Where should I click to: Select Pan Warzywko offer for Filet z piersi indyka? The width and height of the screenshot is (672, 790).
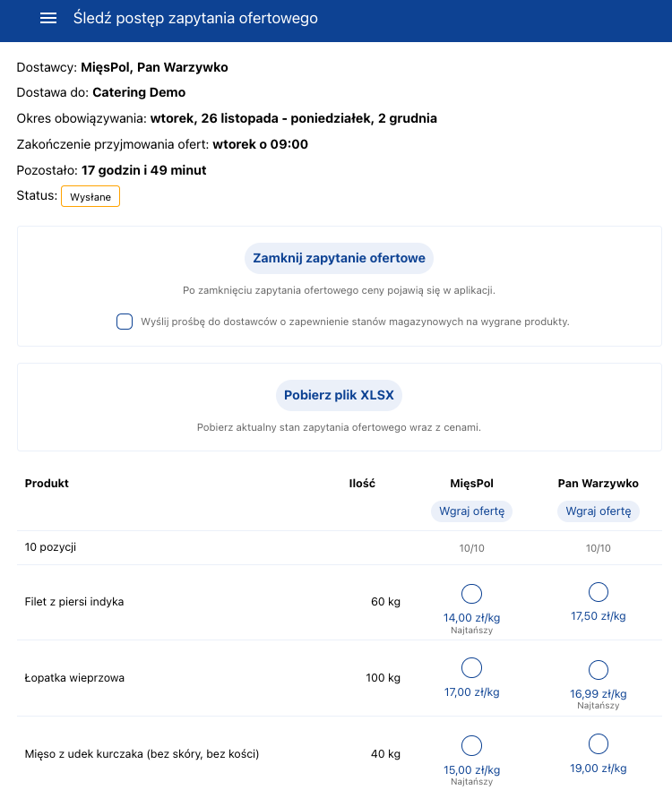click(599, 592)
